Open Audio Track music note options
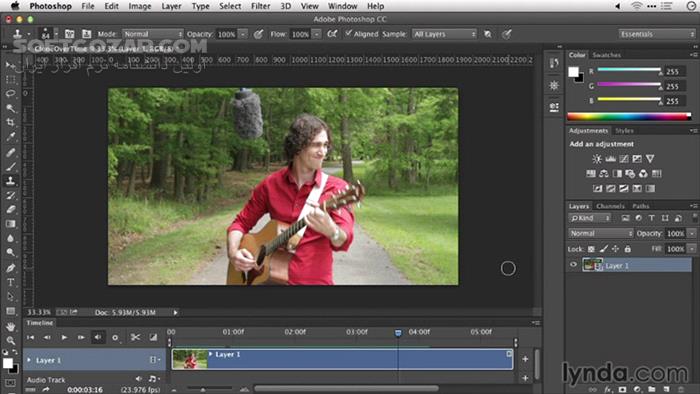The width and height of the screenshot is (700, 394). [154, 379]
